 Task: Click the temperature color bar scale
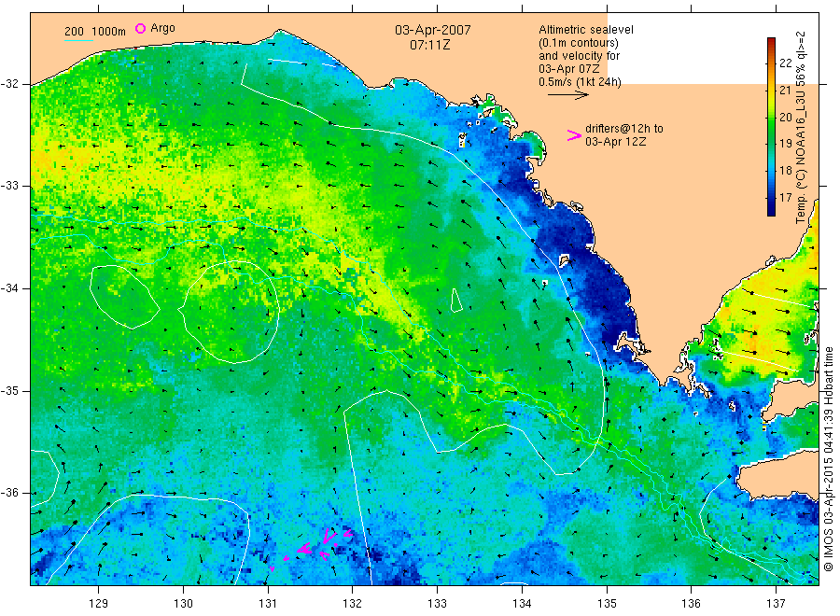tap(771, 127)
